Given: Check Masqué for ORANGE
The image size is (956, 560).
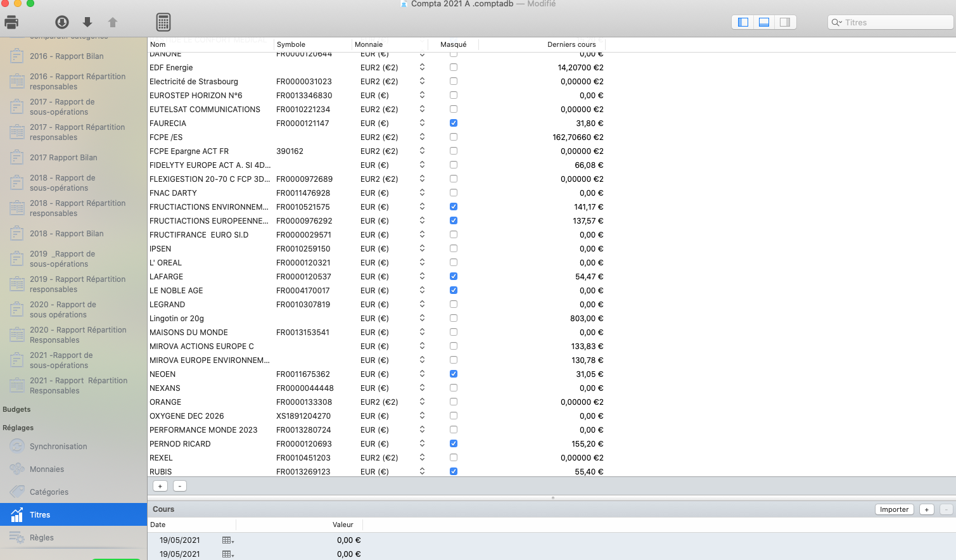Looking at the screenshot, I should pos(454,402).
